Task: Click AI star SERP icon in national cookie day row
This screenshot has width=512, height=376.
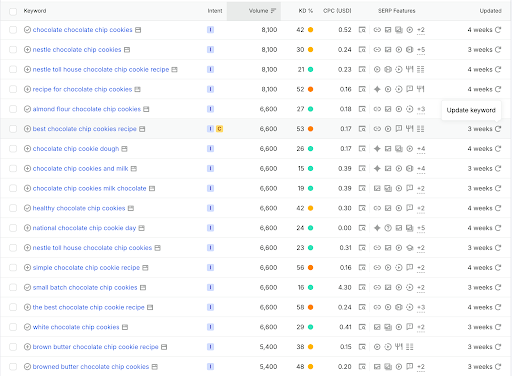Action: [x=377, y=228]
